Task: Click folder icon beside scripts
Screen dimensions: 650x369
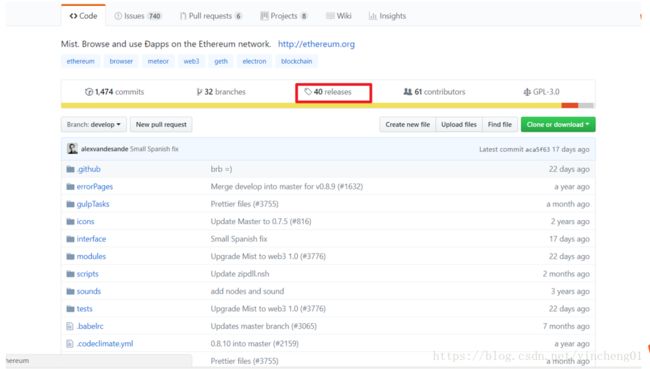Action: (x=70, y=274)
